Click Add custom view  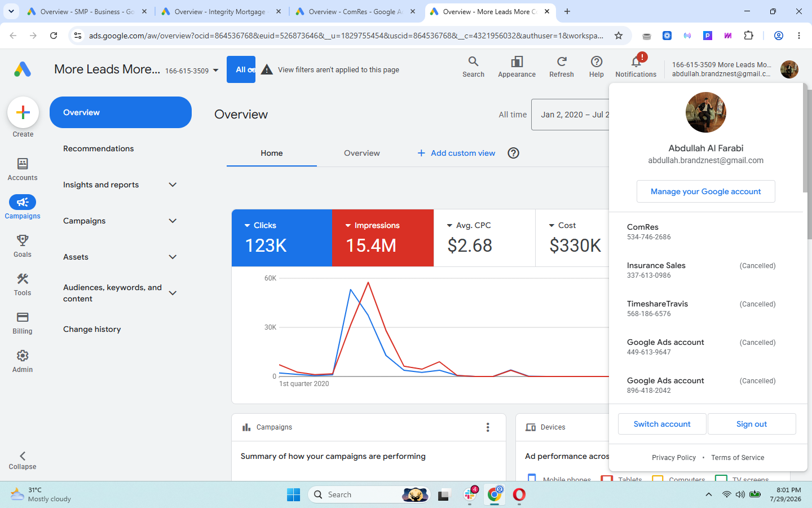point(456,153)
